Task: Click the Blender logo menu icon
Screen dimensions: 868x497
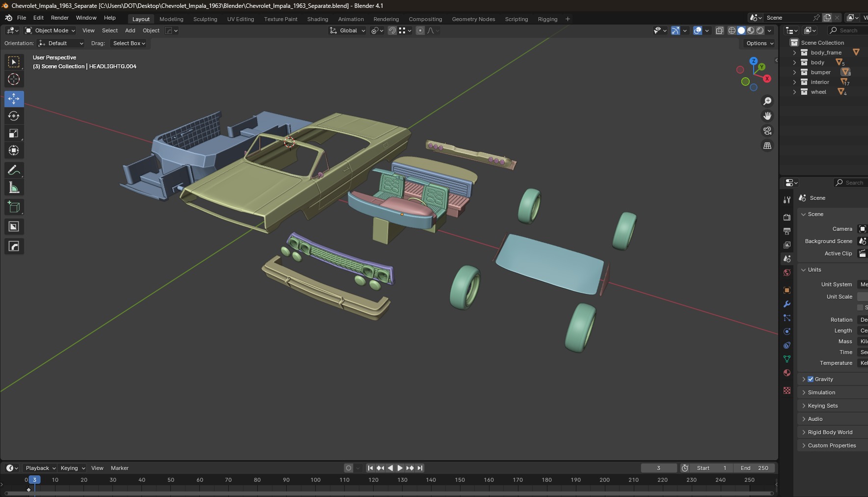Action: [8, 18]
